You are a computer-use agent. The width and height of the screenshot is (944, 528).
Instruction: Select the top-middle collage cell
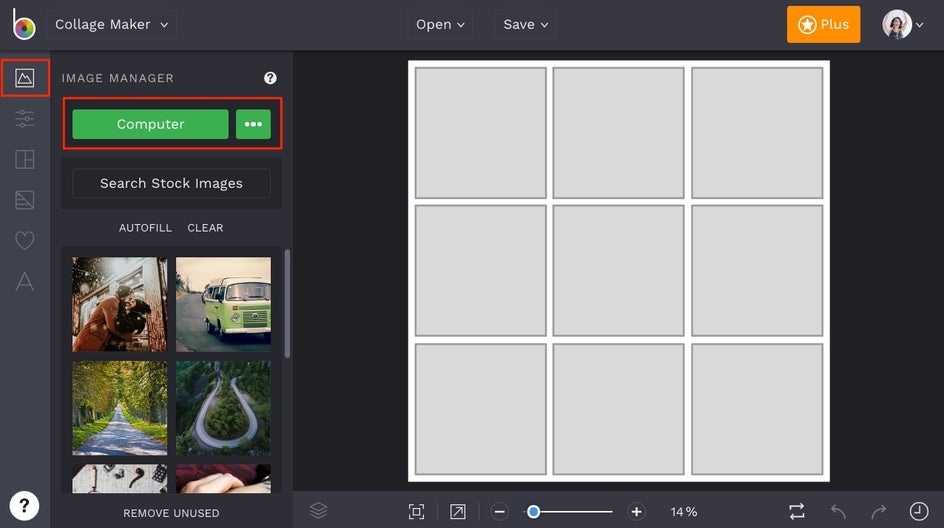coord(618,132)
